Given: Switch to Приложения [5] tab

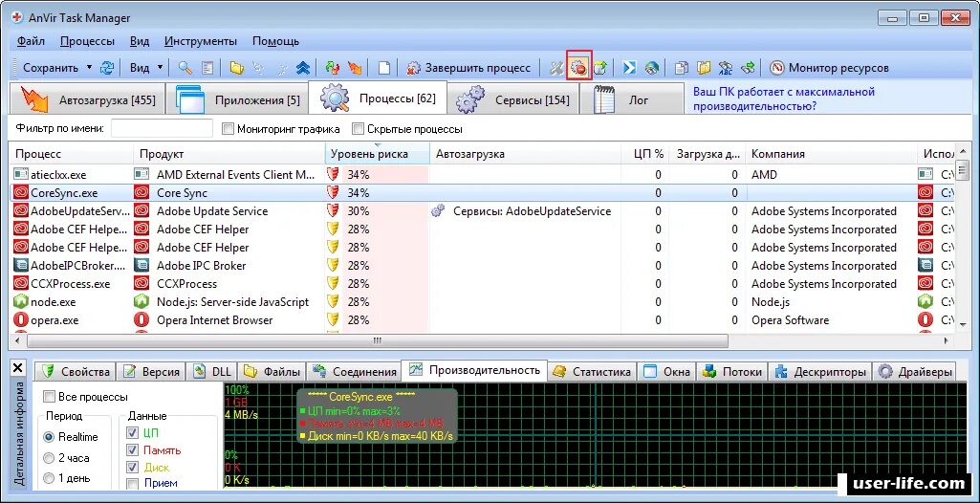Looking at the screenshot, I should click(x=237, y=98).
